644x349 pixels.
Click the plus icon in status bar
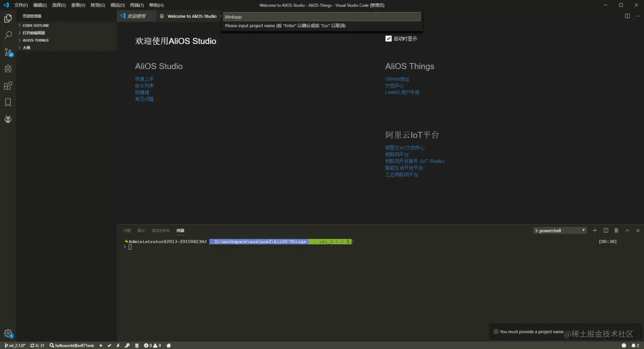(x=101, y=346)
